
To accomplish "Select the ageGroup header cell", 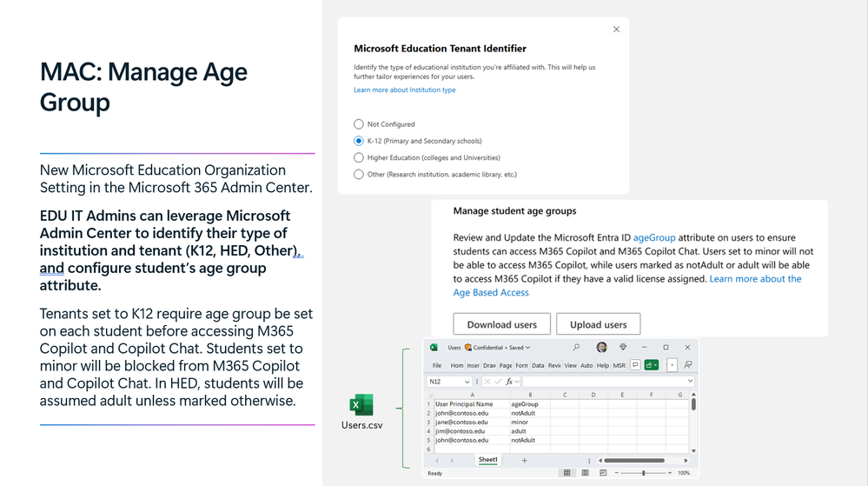I will tap(530, 404).
